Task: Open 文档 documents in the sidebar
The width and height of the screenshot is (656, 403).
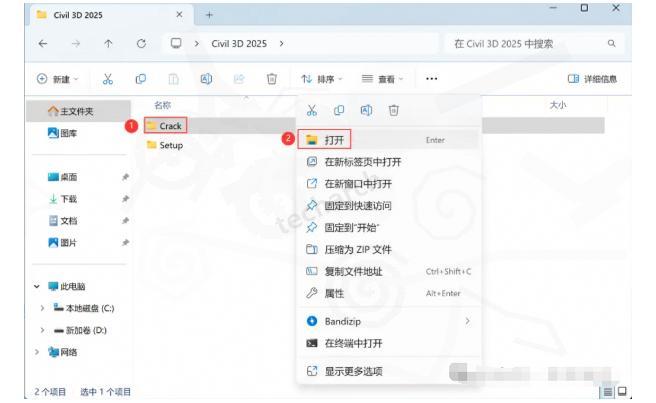Action: [x=63, y=221]
